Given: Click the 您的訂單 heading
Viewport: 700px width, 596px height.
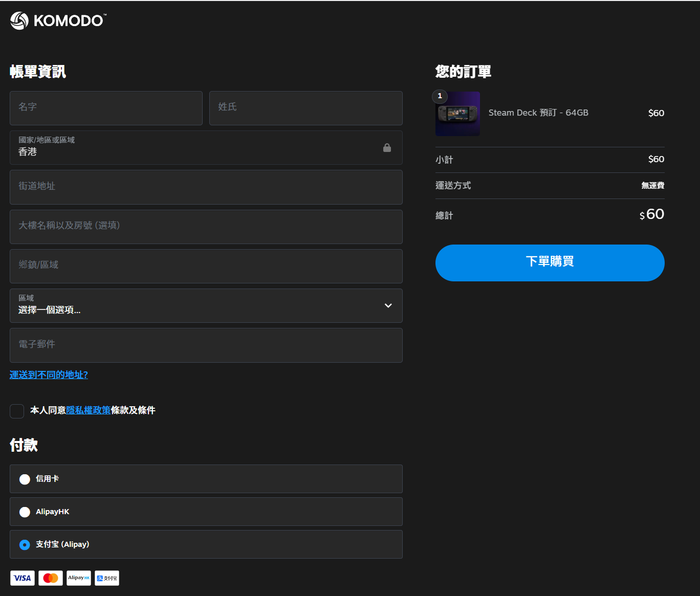Looking at the screenshot, I should pos(464,72).
